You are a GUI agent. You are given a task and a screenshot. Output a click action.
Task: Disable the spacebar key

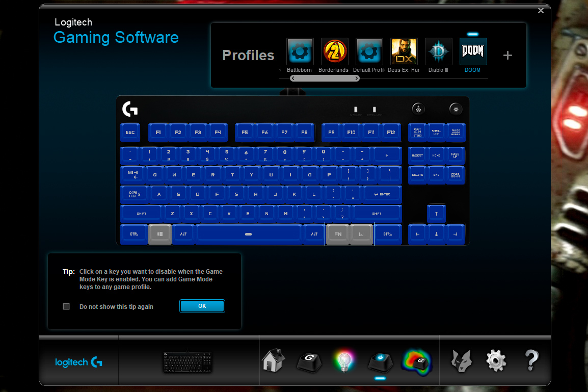pos(249,234)
